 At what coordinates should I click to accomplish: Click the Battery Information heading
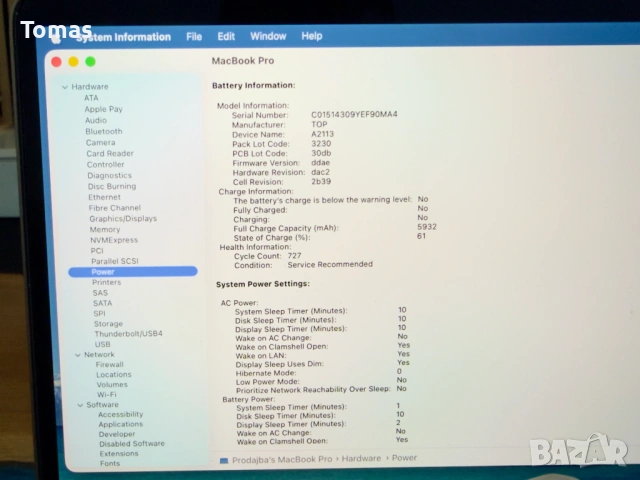click(x=253, y=85)
